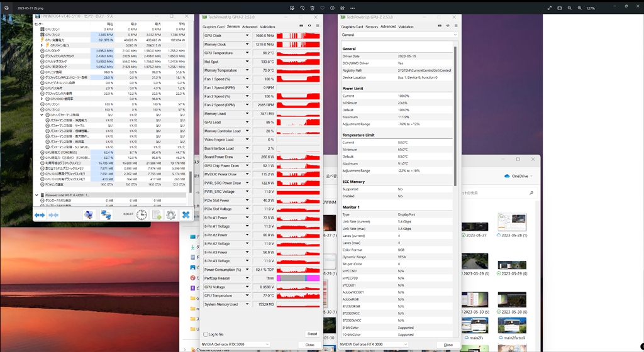Zoom out with the minus magnifier
Image resolution: width=644 pixels, height=352 pixels.
570,8
